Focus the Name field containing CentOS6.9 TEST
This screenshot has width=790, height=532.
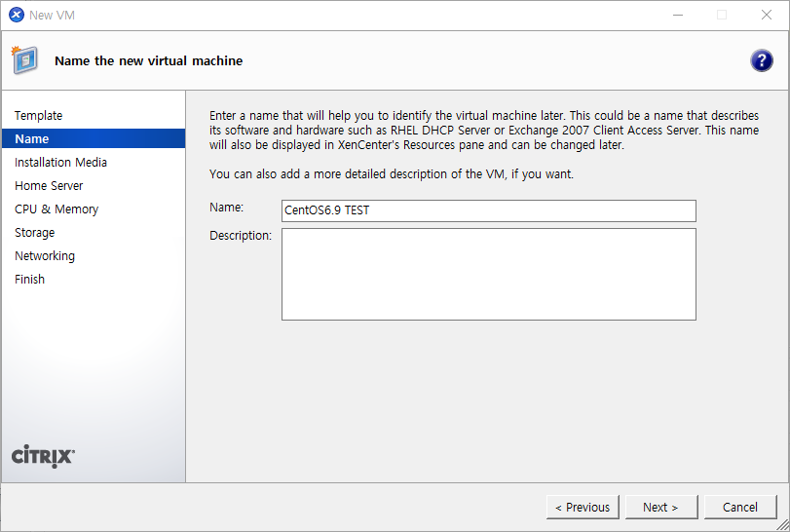(x=489, y=210)
